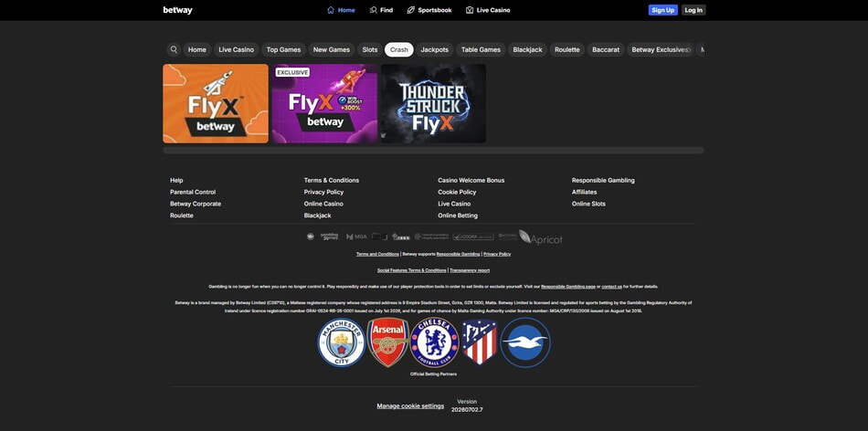
Task: Open Live Casino in top navigation
Action: click(x=488, y=10)
